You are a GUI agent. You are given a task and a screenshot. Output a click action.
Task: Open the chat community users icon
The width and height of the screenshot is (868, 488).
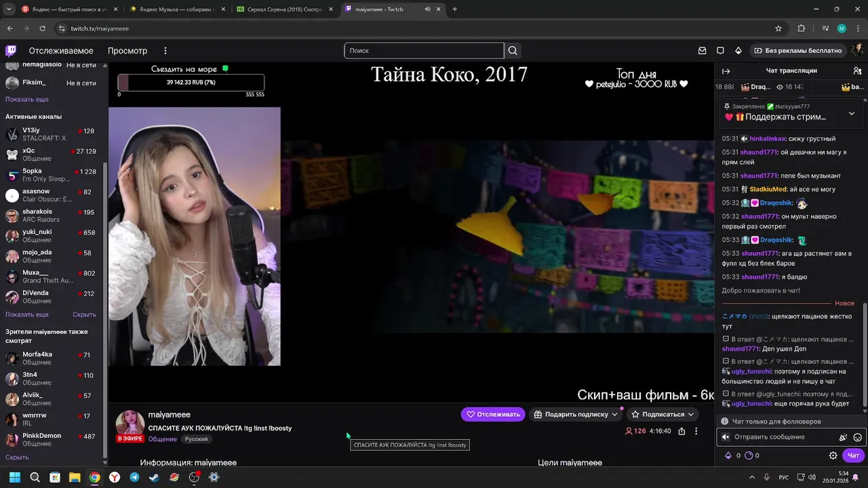pyautogui.click(x=857, y=70)
